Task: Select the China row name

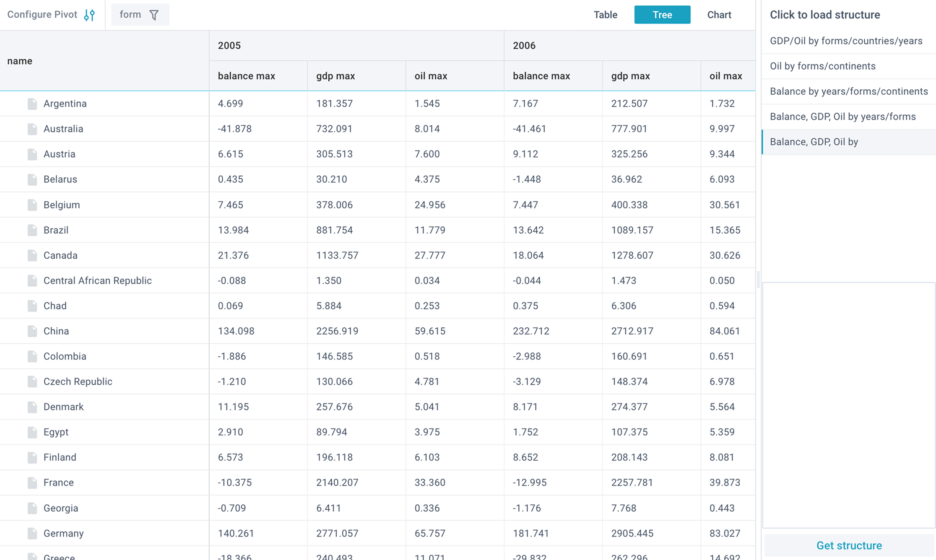Action: (56, 331)
